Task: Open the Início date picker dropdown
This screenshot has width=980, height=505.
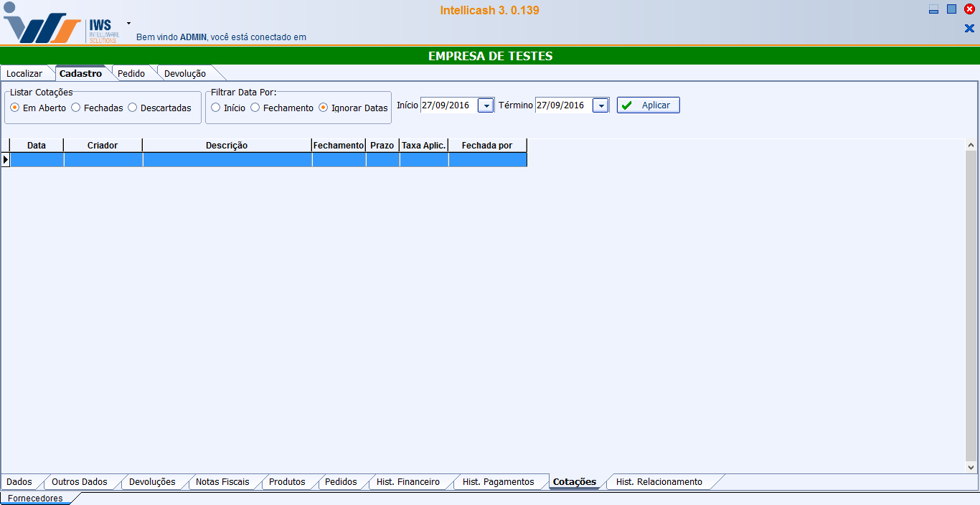Action: [x=486, y=105]
